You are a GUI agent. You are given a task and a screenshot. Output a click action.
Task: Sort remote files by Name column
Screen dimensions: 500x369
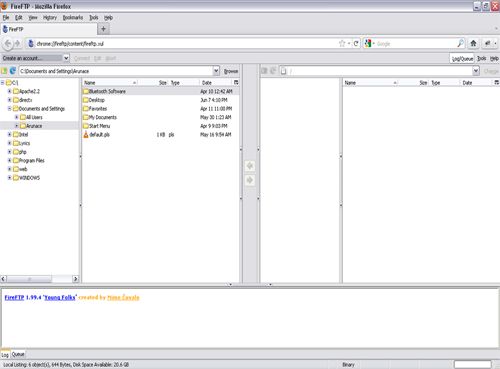tap(370, 82)
